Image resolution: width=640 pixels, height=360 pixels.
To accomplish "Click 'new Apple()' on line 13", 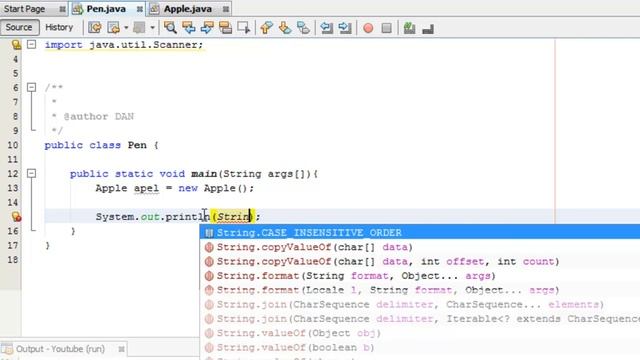I will point(213,189).
